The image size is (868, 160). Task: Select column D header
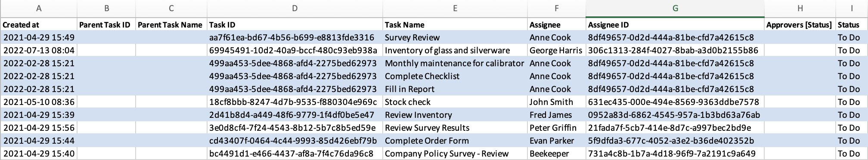click(x=295, y=8)
